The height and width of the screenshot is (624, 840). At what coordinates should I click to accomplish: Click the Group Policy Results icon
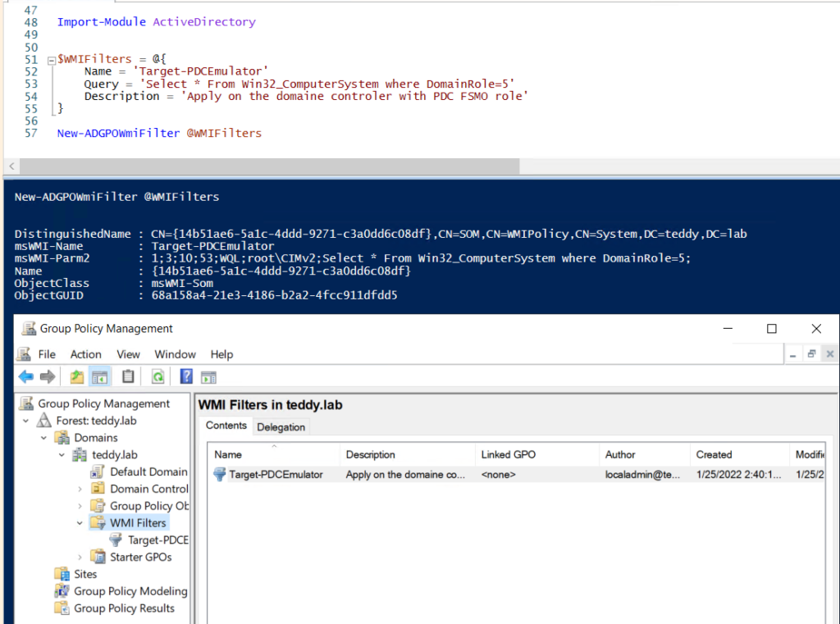[x=62, y=608]
